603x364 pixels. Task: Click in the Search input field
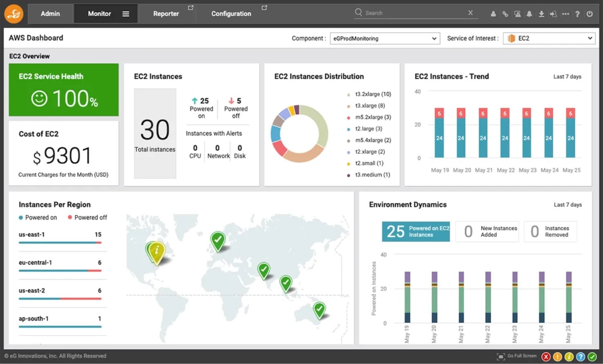415,13
